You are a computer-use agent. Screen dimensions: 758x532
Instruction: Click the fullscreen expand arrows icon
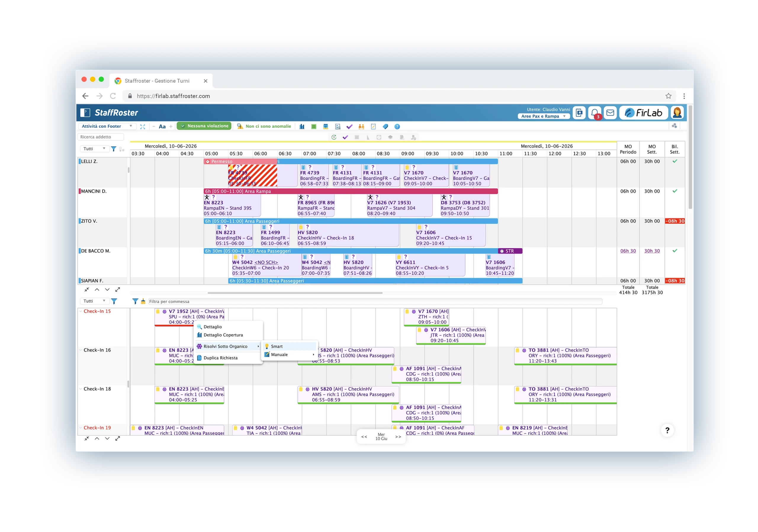click(143, 126)
